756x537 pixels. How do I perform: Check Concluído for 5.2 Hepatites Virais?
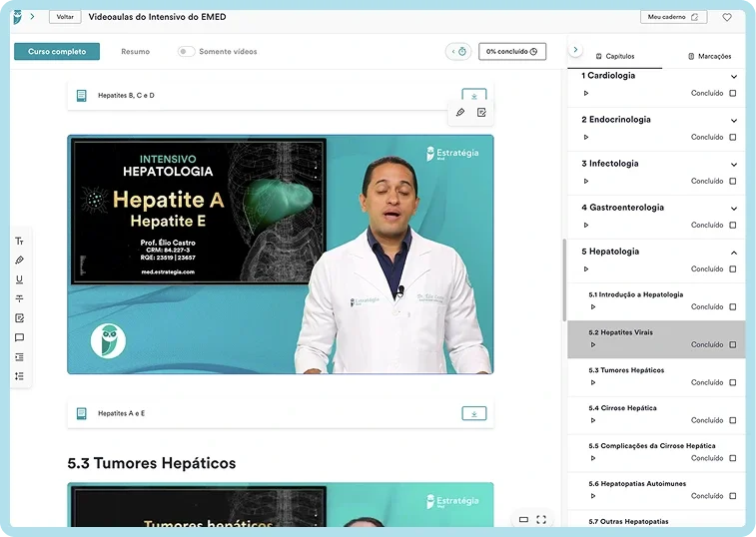pyautogui.click(x=733, y=344)
